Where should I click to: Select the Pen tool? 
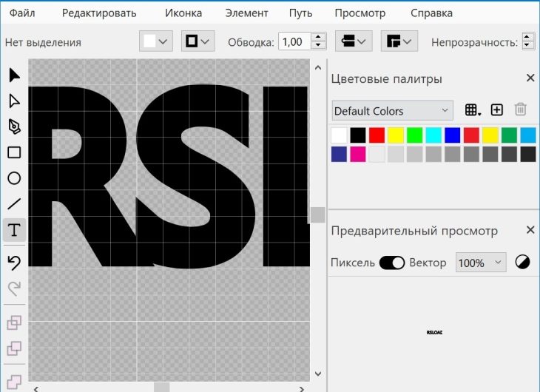click(14, 126)
